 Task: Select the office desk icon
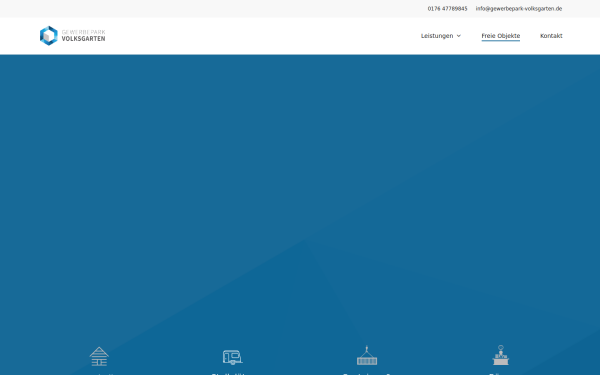click(x=501, y=355)
